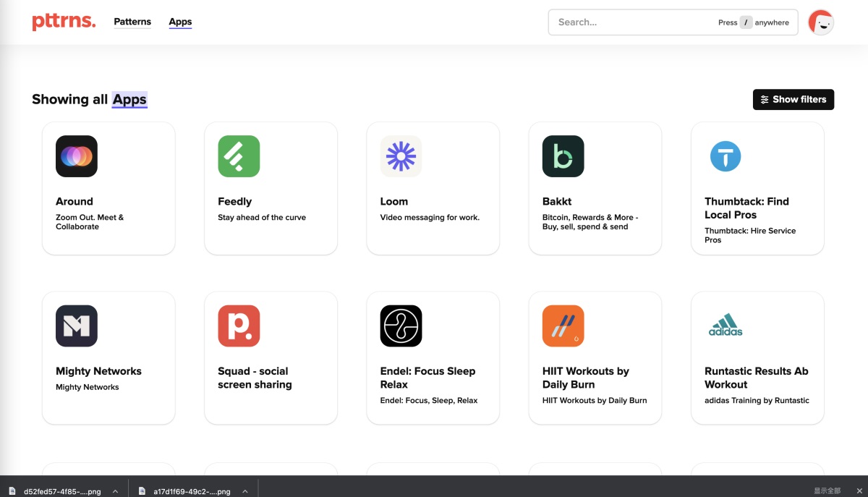
Task: Open the Bakkt app icon
Action: point(563,156)
